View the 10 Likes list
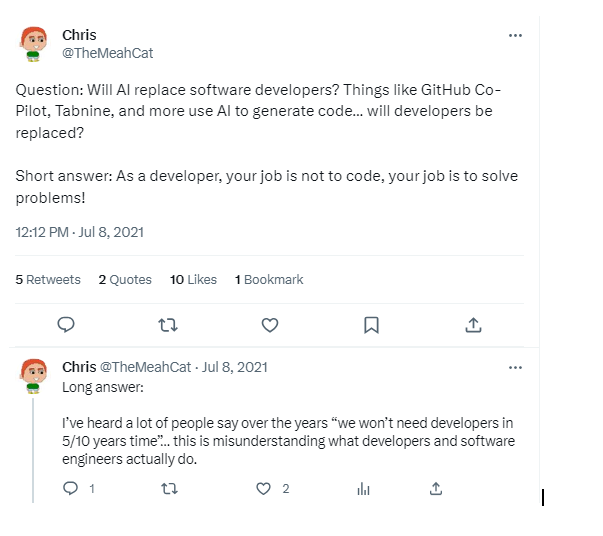This screenshot has height=536, width=603. pos(193,280)
